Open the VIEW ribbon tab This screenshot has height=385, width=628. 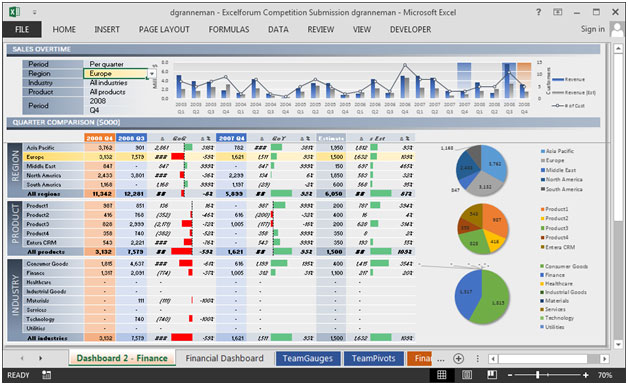tap(362, 29)
